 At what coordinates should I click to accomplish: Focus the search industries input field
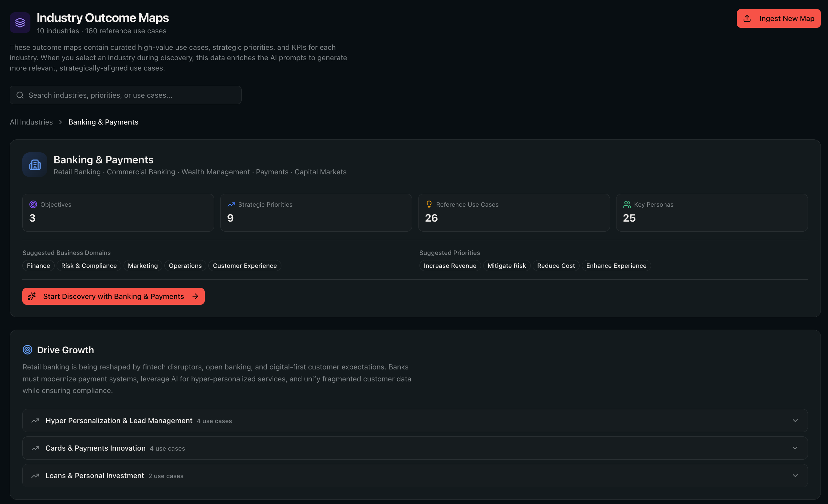click(126, 95)
